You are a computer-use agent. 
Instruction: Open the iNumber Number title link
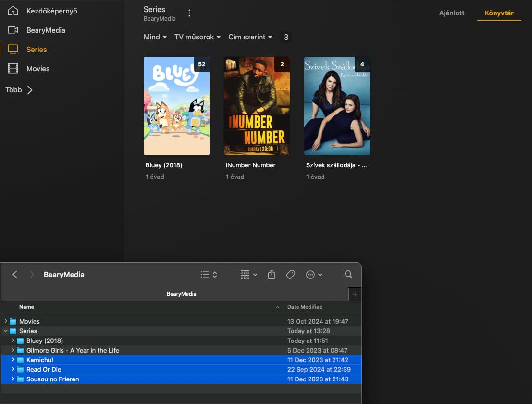[251, 165]
